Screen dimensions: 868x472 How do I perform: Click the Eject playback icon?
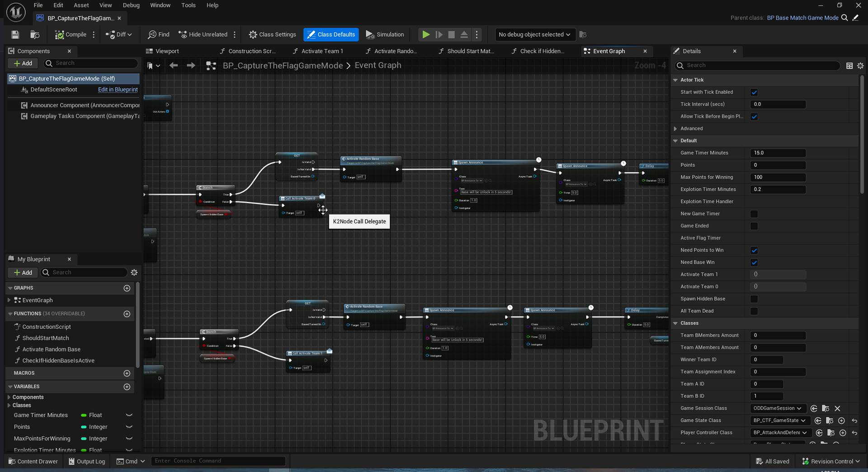click(x=464, y=34)
